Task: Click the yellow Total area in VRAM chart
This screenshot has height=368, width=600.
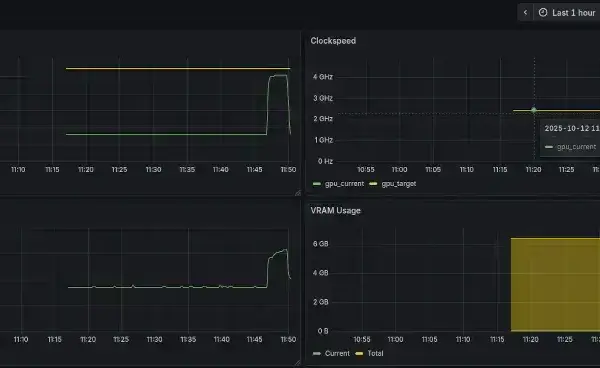Action: click(555, 284)
